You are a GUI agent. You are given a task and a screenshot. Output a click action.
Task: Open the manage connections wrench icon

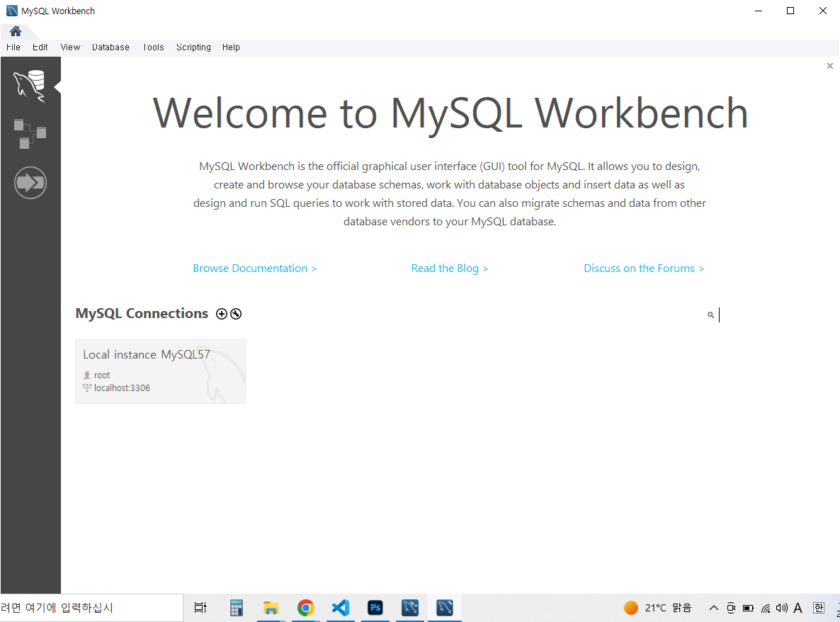click(x=236, y=314)
